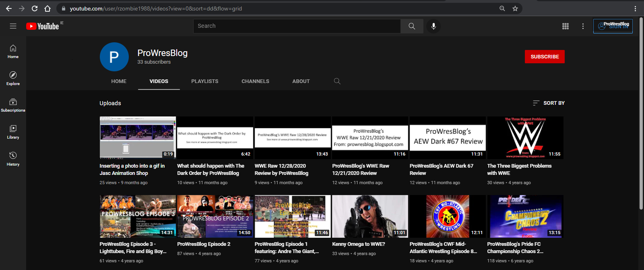Image resolution: width=644 pixels, height=270 pixels.
Task: Open the YouTube apps grid
Action: click(565, 26)
